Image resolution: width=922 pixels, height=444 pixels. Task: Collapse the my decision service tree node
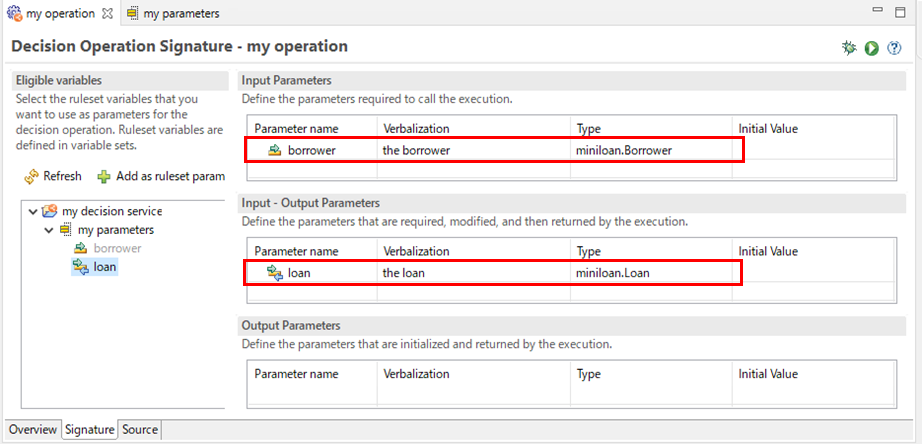(x=32, y=211)
